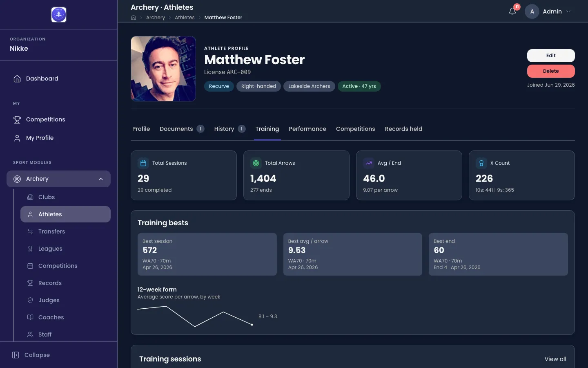588x368 pixels.
Task: Click the Clubs building icon
Action: click(30, 197)
